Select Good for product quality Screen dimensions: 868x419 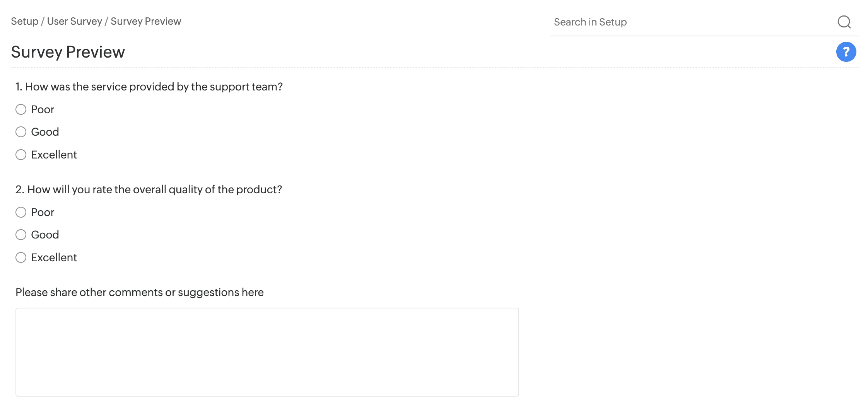(x=21, y=235)
